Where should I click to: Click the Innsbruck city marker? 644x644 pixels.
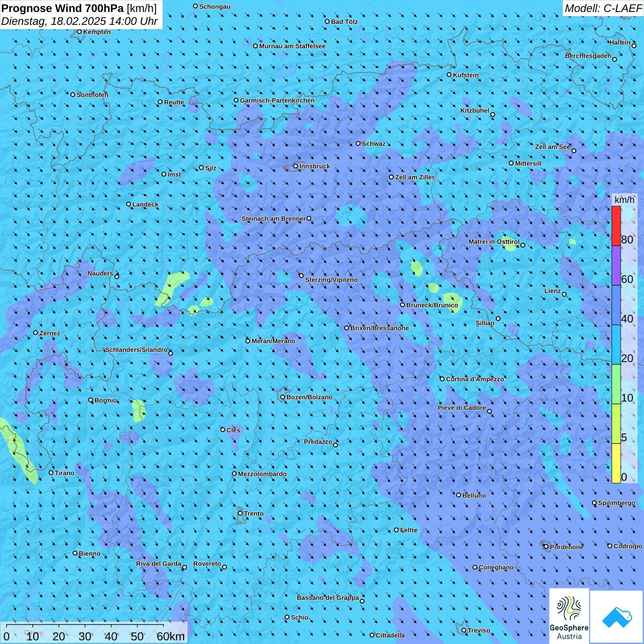[296, 166]
